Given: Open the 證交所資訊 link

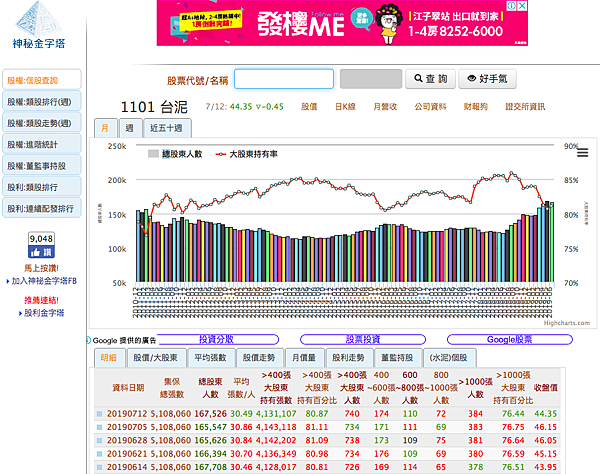Looking at the screenshot, I should pyautogui.click(x=525, y=107).
